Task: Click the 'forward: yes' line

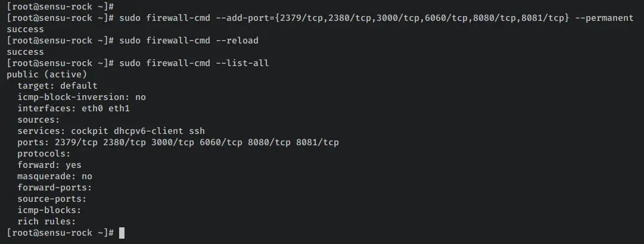Action: (x=49, y=165)
